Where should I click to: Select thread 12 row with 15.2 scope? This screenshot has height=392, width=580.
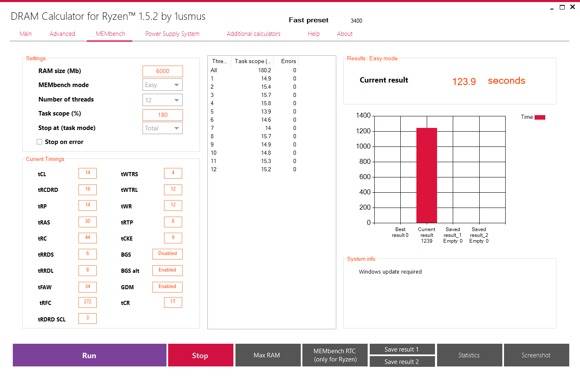253,169
